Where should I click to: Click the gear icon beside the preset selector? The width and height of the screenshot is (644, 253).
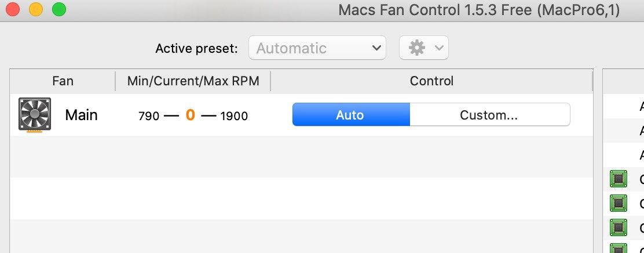pyautogui.click(x=416, y=48)
